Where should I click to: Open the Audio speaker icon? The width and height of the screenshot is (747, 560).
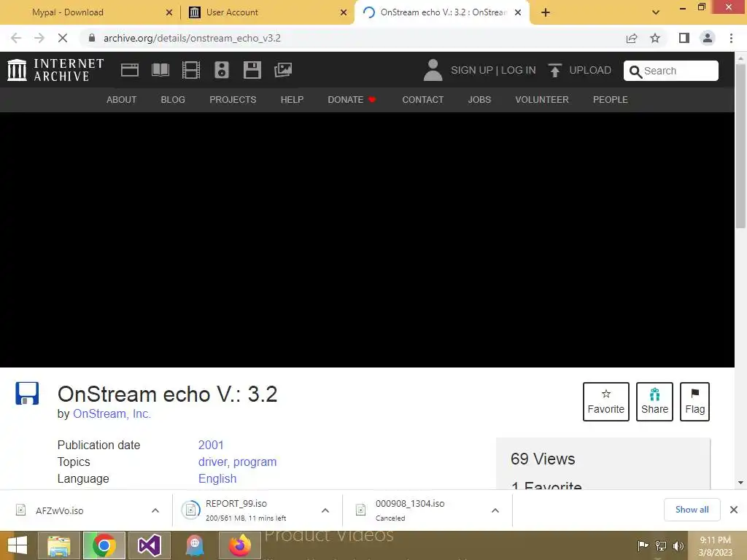(x=222, y=70)
